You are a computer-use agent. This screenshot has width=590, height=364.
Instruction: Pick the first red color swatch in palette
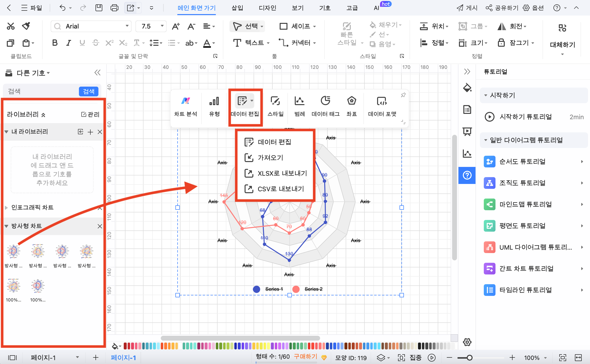tap(125, 346)
